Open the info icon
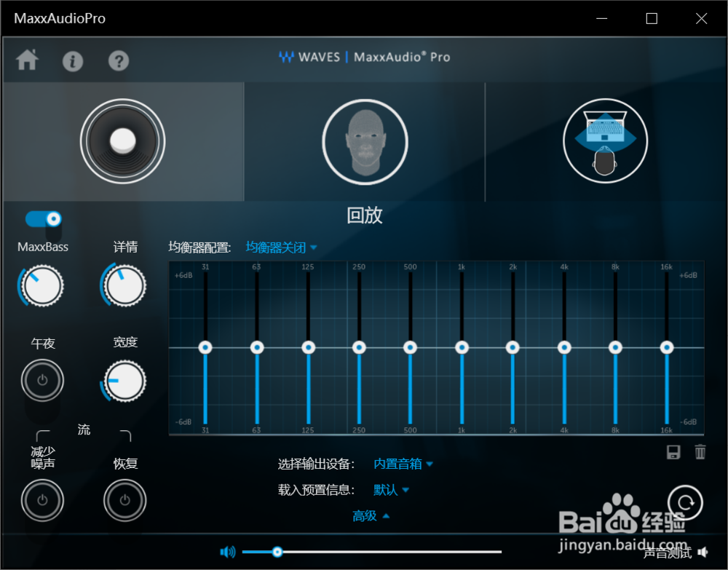Screen dimensions: 728x570 [x=73, y=61]
